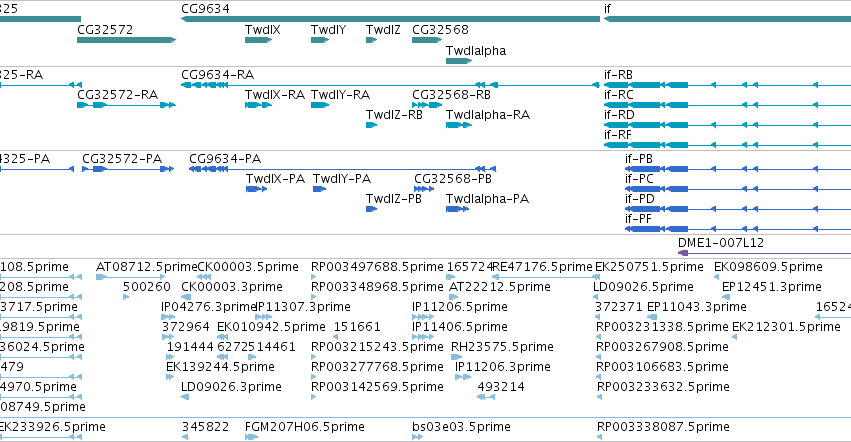
Task: Click the Twdlalpha-PA protein label
Action: click(487, 199)
